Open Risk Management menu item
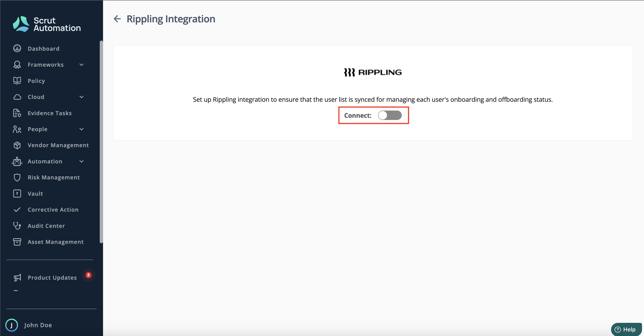The width and height of the screenshot is (644, 336). 54,177
